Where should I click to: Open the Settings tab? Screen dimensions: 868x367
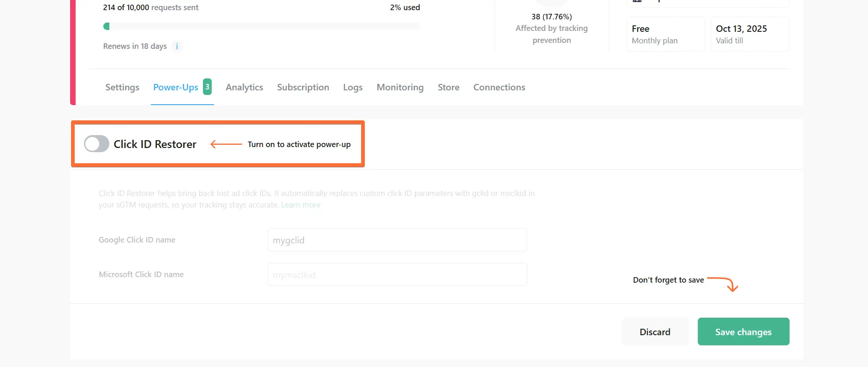click(x=122, y=87)
